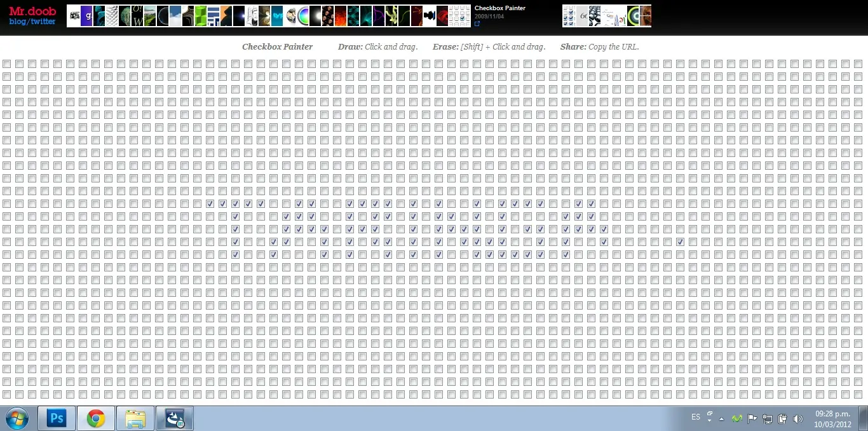The width and height of the screenshot is (868, 431).
Task: Open Windows Explorer from the taskbar
Action: (135, 418)
